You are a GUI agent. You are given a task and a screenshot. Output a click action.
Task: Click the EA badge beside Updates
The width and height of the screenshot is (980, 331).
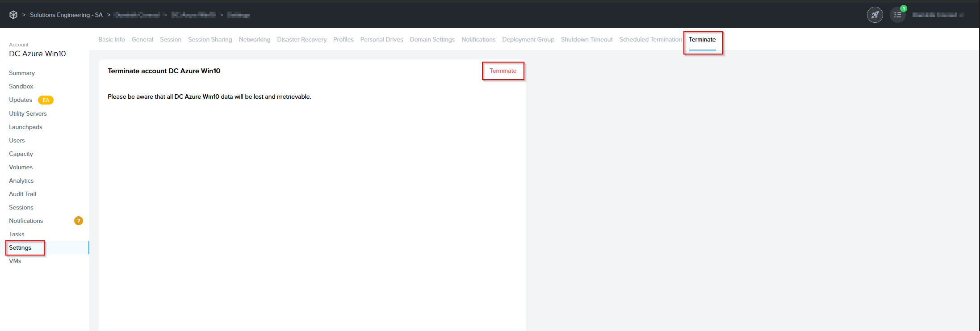(46, 100)
